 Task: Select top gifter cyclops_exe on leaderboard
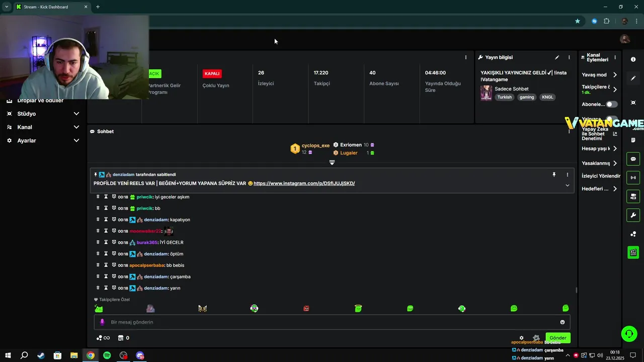(315, 145)
